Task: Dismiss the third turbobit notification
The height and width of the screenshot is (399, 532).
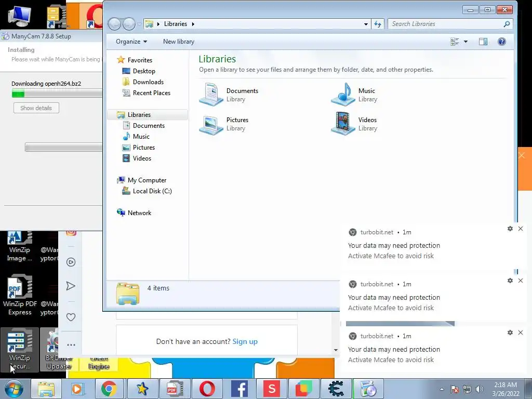Action: [x=521, y=332]
